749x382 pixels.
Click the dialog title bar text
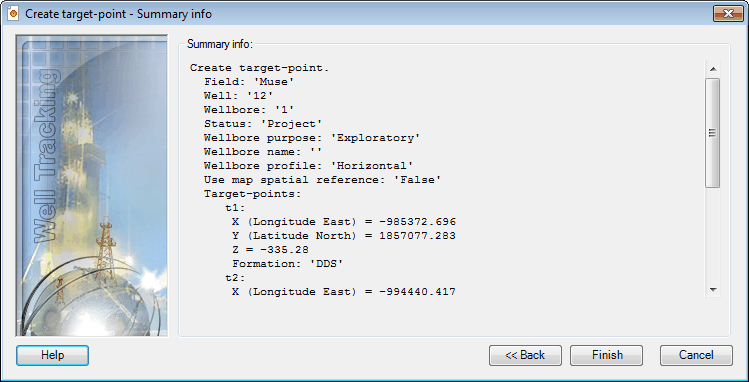tap(118, 14)
